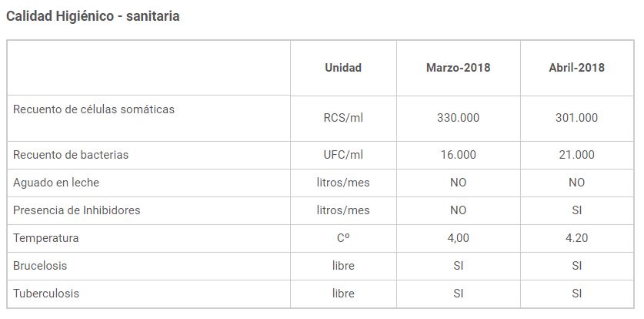Select the 16.000 bacteria count value
644x319 pixels.
point(458,155)
